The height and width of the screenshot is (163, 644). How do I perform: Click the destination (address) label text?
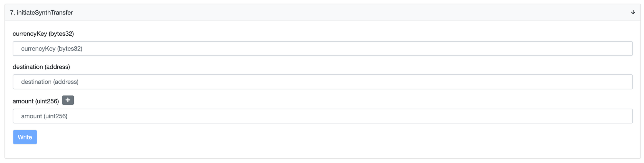click(41, 67)
